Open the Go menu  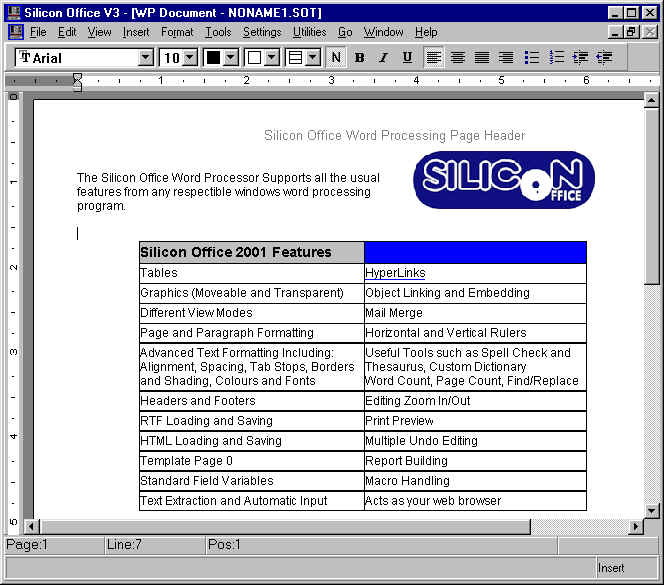click(x=345, y=32)
